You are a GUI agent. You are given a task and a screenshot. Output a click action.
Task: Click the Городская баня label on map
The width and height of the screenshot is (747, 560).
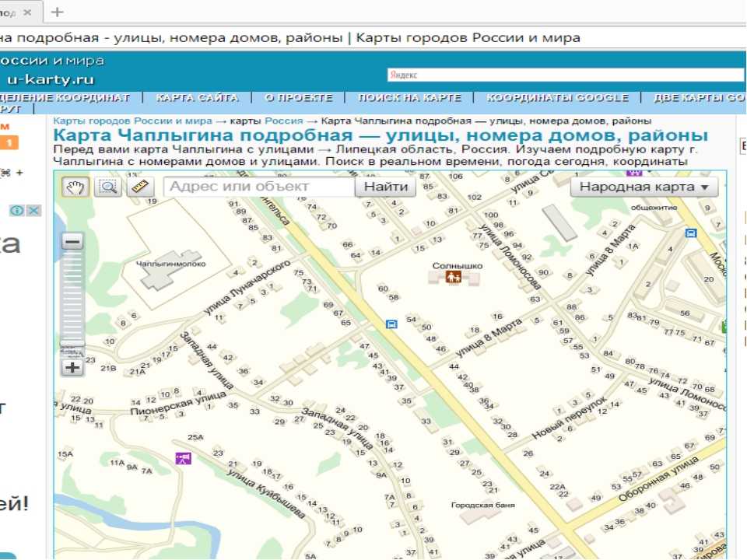click(483, 505)
